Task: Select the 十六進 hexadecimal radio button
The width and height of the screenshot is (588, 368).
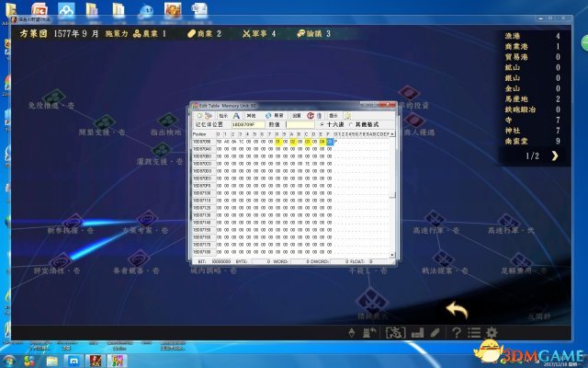Action: (x=322, y=124)
